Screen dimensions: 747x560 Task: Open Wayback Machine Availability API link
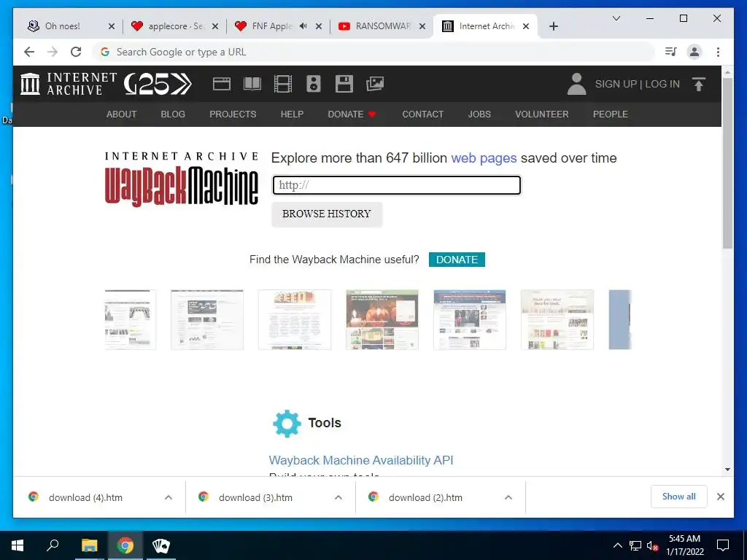(x=361, y=461)
